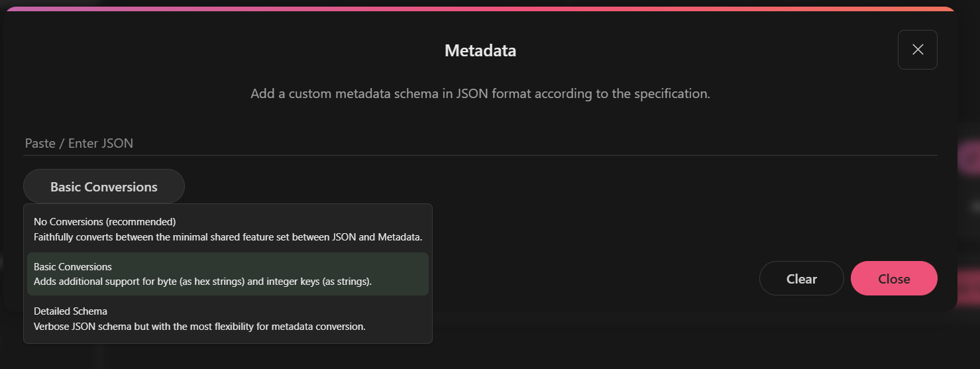This screenshot has height=369, width=980.
Task: Click the X icon in the Metadata dialog
Action: point(917,50)
